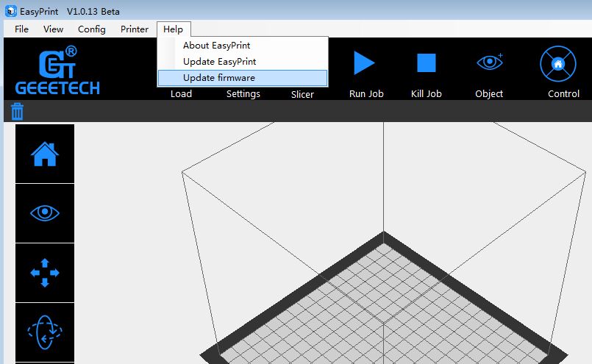The height and width of the screenshot is (364, 592).
Task: Open the Object eye icon panel
Action: point(489,63)
